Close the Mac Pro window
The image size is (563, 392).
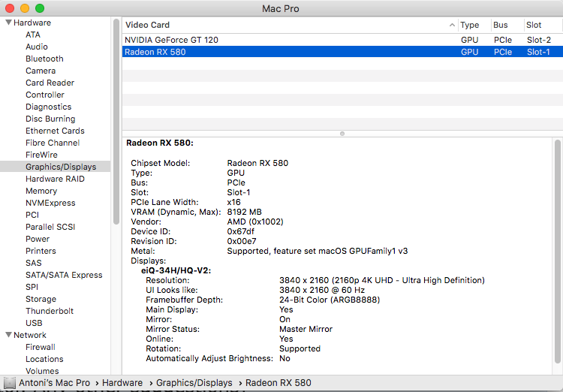tap(10, 8)
